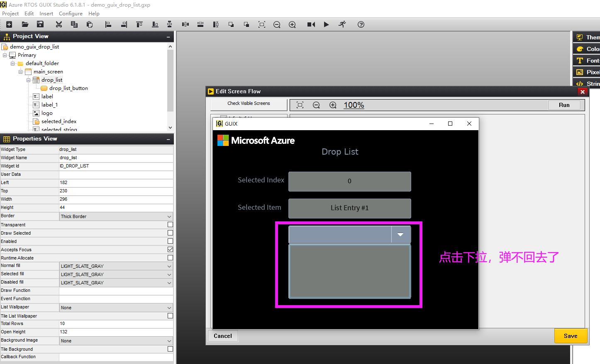Click the Align Bottom toolbar icon
The image size is (600, 364).
pyautogui.click(x=155, y=24)
